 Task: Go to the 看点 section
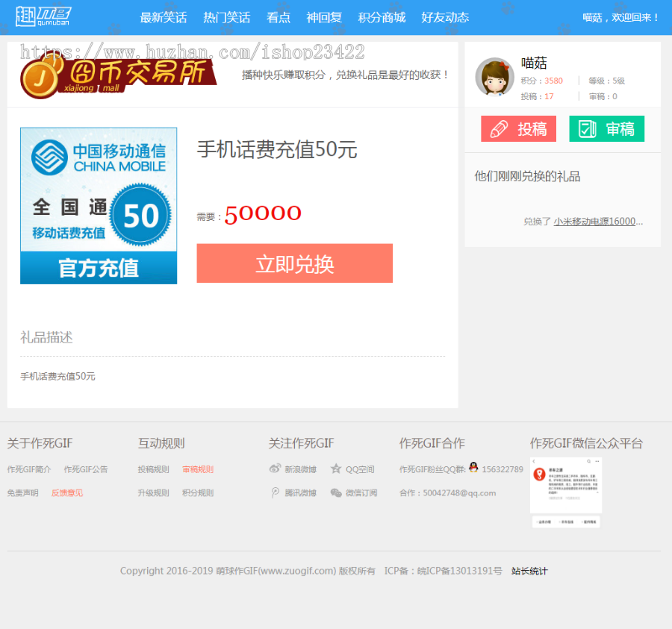279,18
